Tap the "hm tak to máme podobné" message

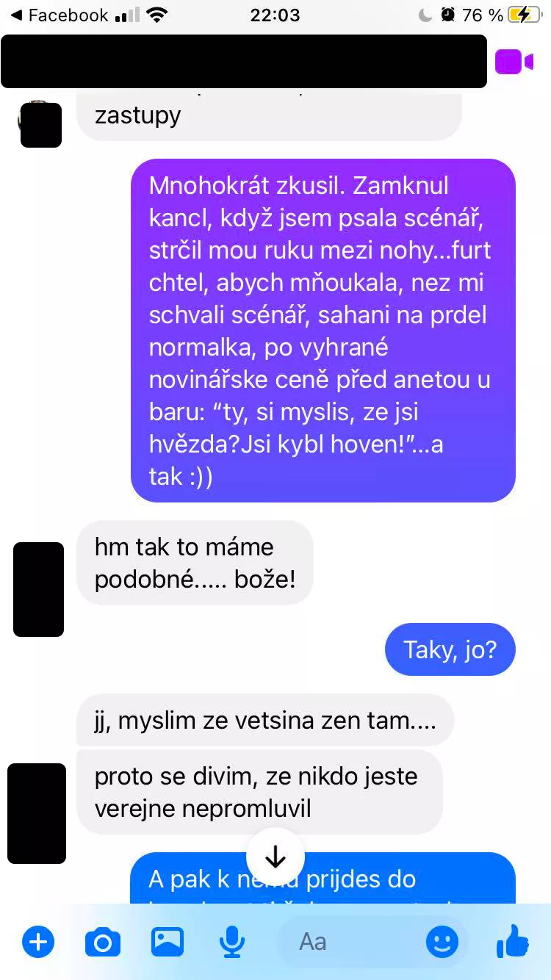(x=195, y=563)
